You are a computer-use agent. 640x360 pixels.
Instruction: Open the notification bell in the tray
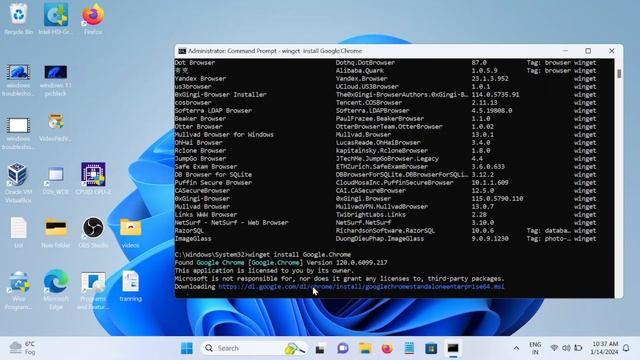pyautogui.click(x=627, y=348)
